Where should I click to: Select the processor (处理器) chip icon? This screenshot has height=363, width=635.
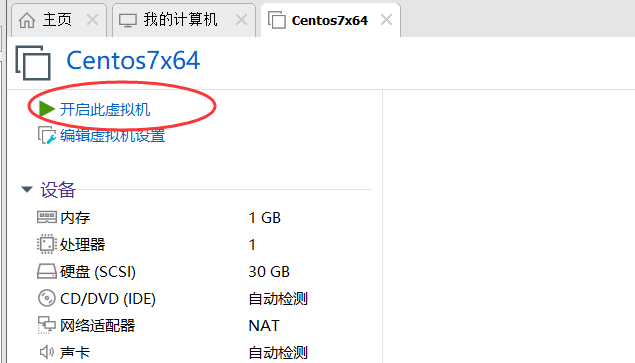(47, 244)
